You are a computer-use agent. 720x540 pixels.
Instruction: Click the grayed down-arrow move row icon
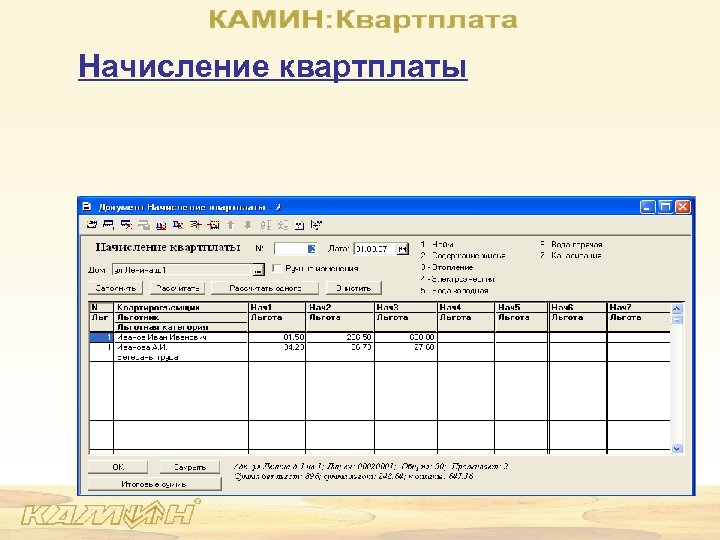coord(248,225)
